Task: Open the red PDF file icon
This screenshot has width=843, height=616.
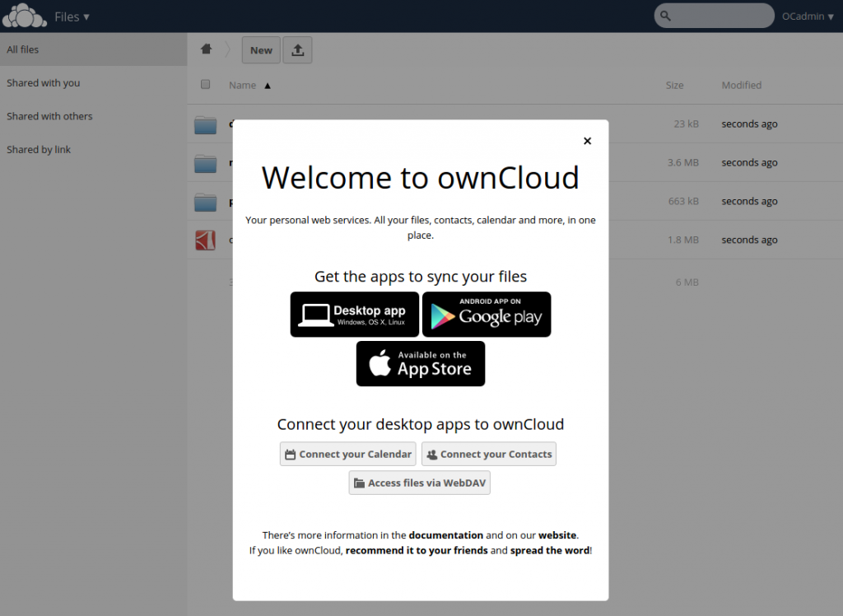Action: click(205, 240)
